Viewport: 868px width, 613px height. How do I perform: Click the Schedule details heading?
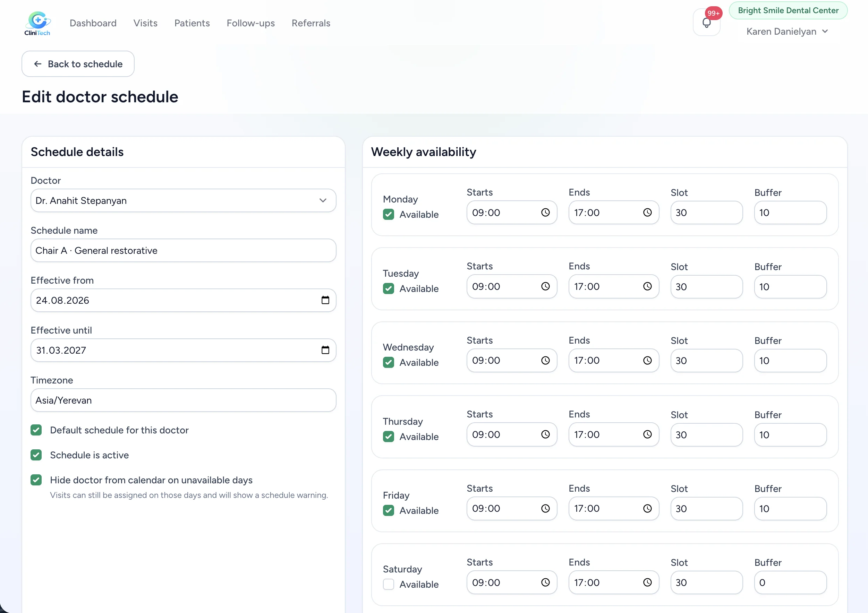pyautogui.click(x=77, y=152)
